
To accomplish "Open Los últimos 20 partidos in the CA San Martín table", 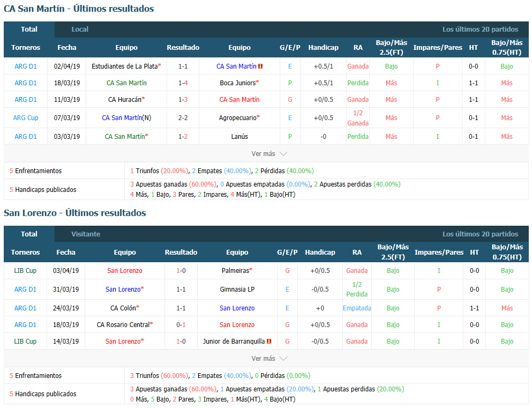I will (480, 29).
